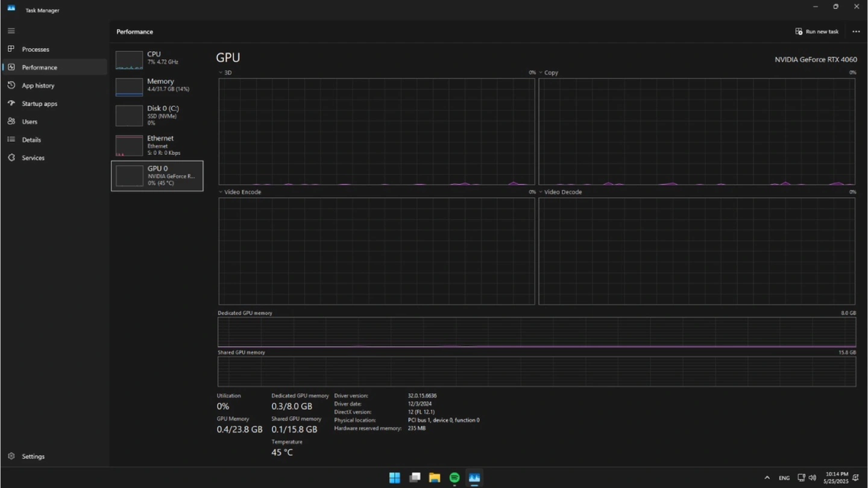Open the Windows Start button

(x=394, y=478)
